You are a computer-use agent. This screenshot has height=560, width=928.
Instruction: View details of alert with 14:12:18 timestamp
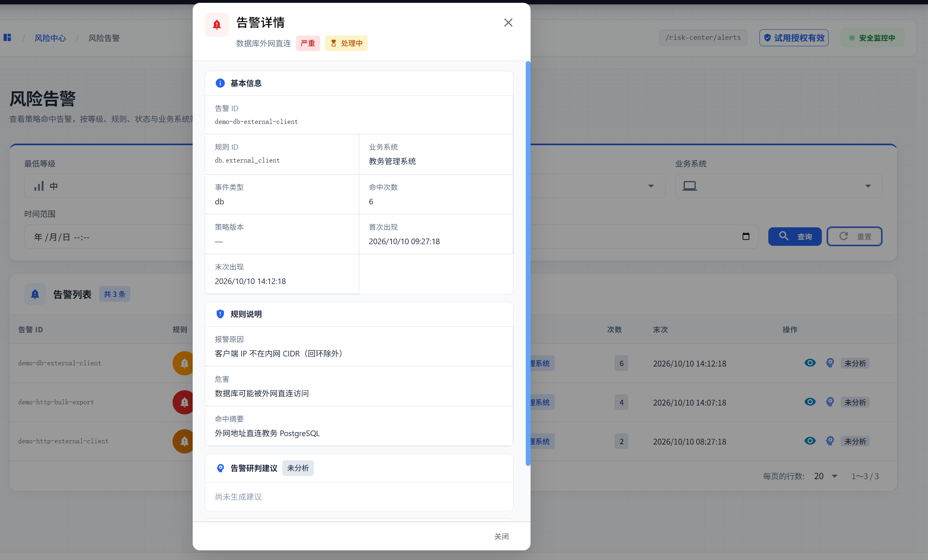(810, 363)
